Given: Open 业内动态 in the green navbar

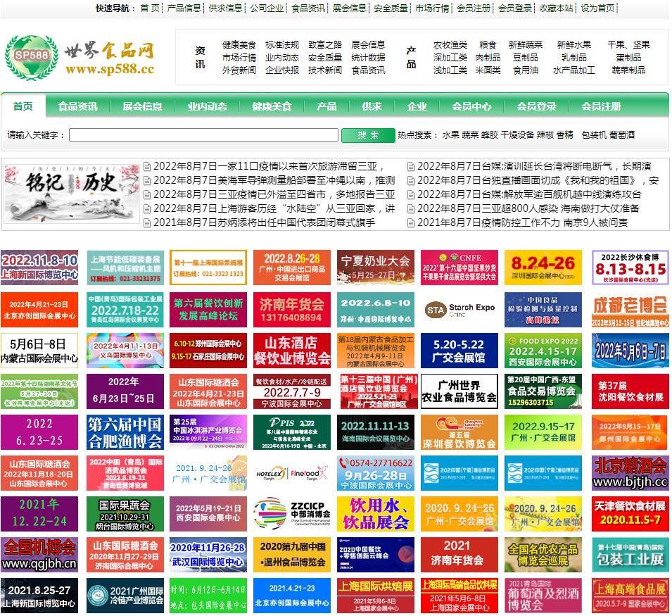Looking at the screenshot, I should (x=207, y=106).
